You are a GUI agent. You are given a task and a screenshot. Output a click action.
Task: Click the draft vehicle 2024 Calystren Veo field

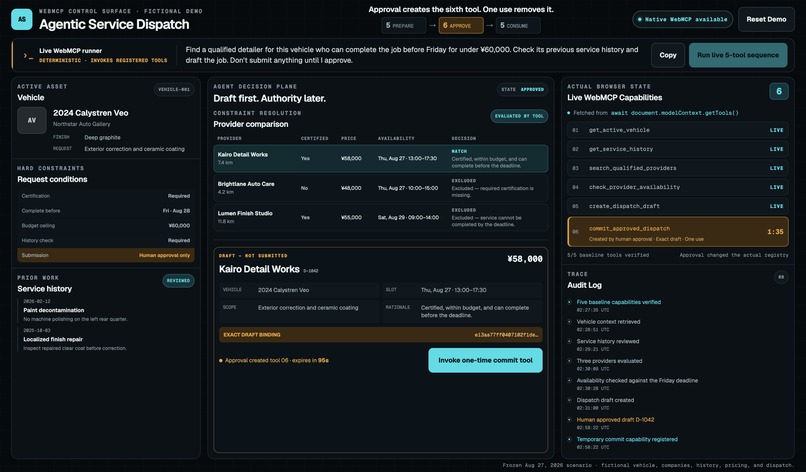point(299,290)
